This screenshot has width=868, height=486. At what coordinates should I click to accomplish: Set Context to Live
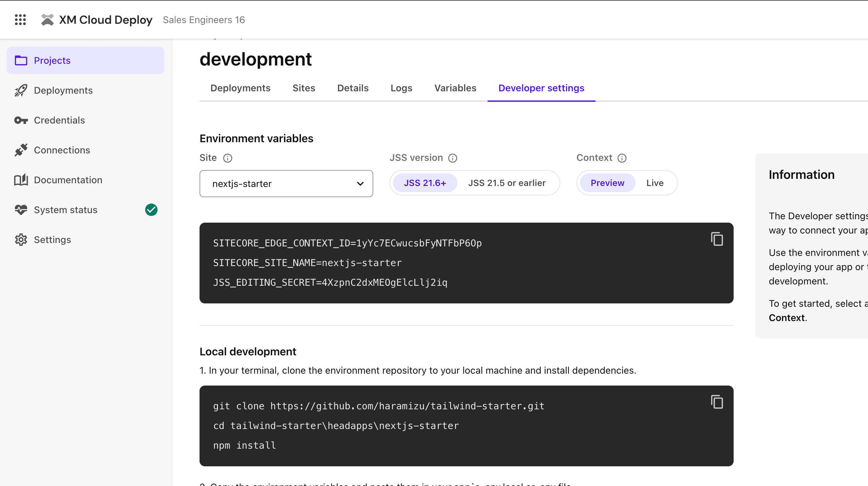(x=655, y=183)
